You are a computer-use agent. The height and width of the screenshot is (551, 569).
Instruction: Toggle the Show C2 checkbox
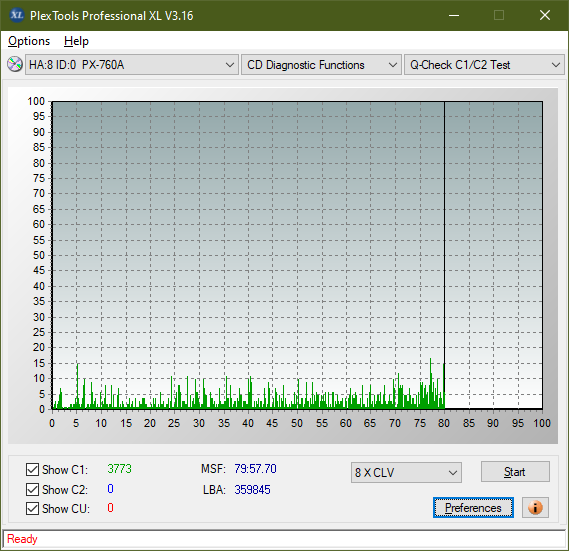coord(32,489)
